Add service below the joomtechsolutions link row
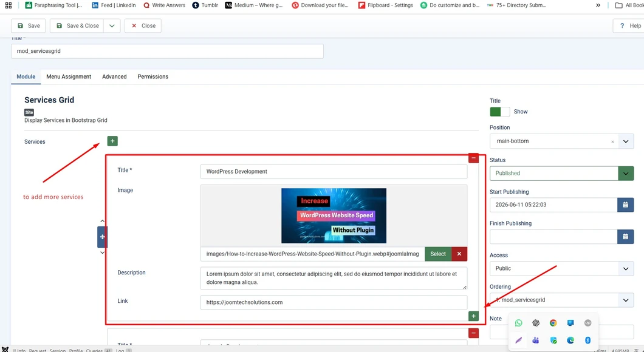Viewport: 644px width, 352px height. [473, 316]
